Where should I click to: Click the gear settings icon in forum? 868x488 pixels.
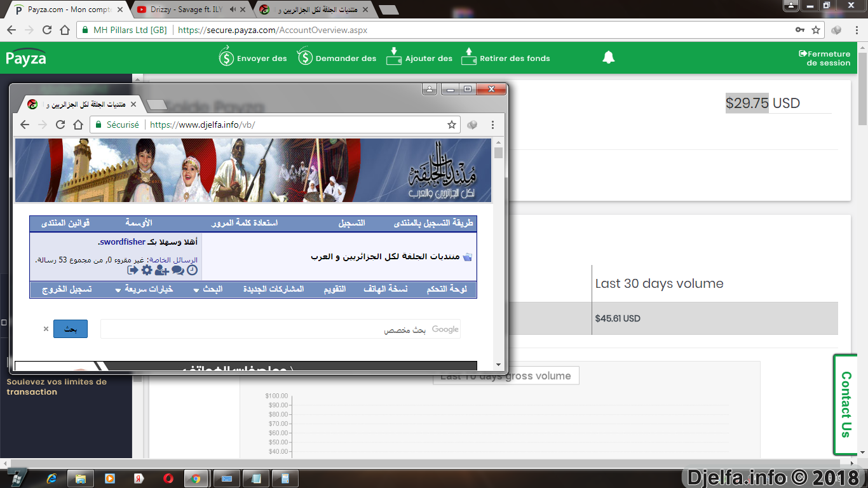[147, 270]
